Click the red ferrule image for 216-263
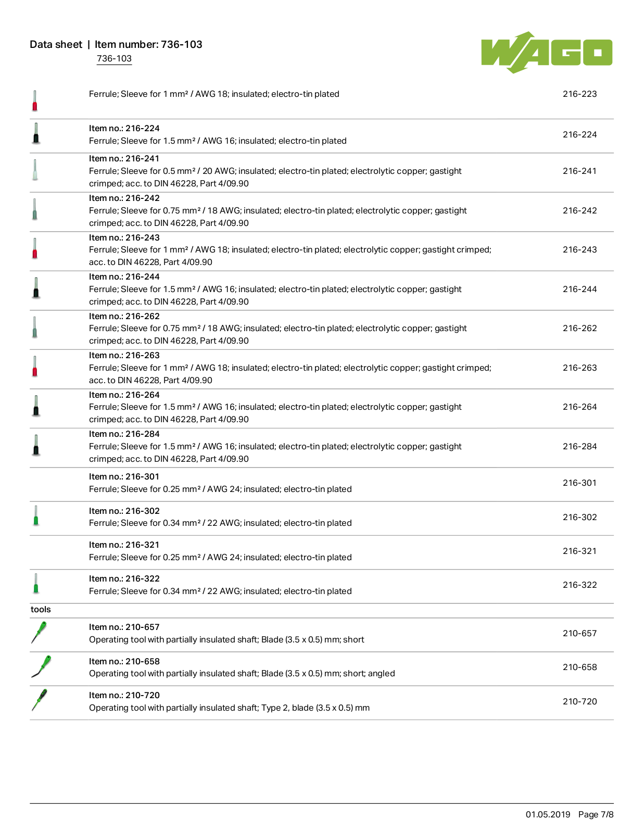Image resolution: width=644 pixels, height=833 pixels. point(35,367)
